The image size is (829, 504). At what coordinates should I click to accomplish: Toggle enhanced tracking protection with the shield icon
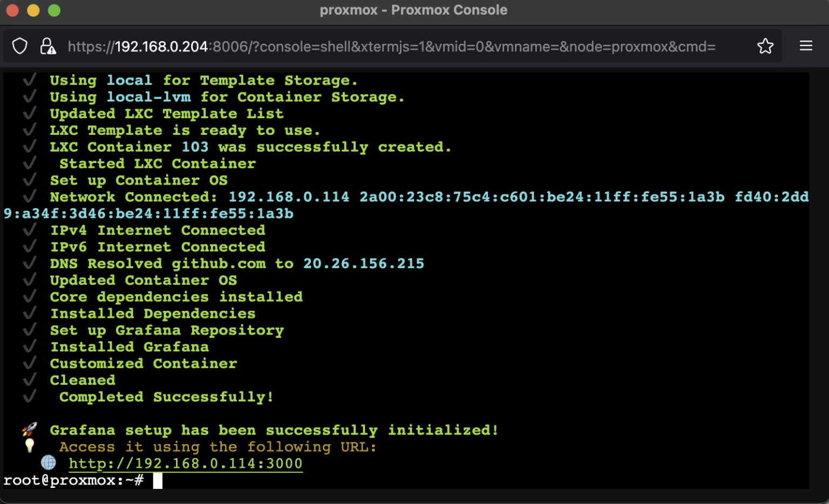[19, 46]
